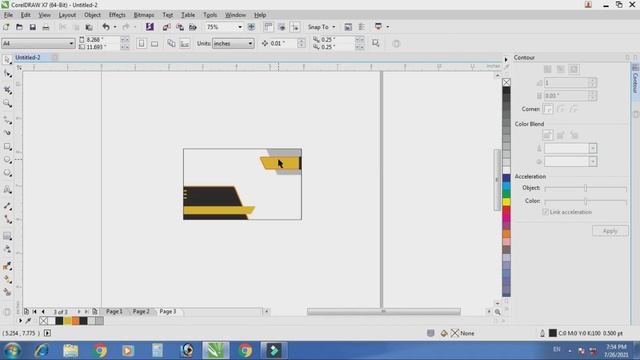This screenshot has width=640, height=360.
Task: Select the Shape tool in toolbox
Action: [x=7, y=74]
